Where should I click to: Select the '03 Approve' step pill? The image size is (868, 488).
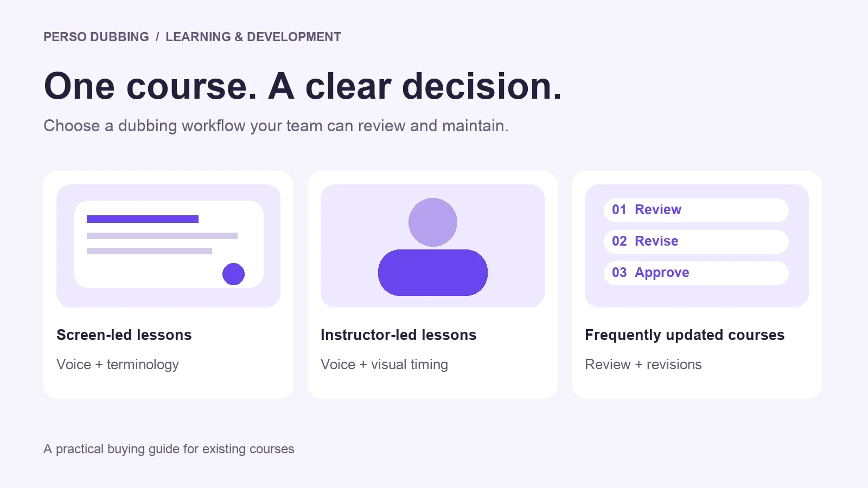click(696, 273)
